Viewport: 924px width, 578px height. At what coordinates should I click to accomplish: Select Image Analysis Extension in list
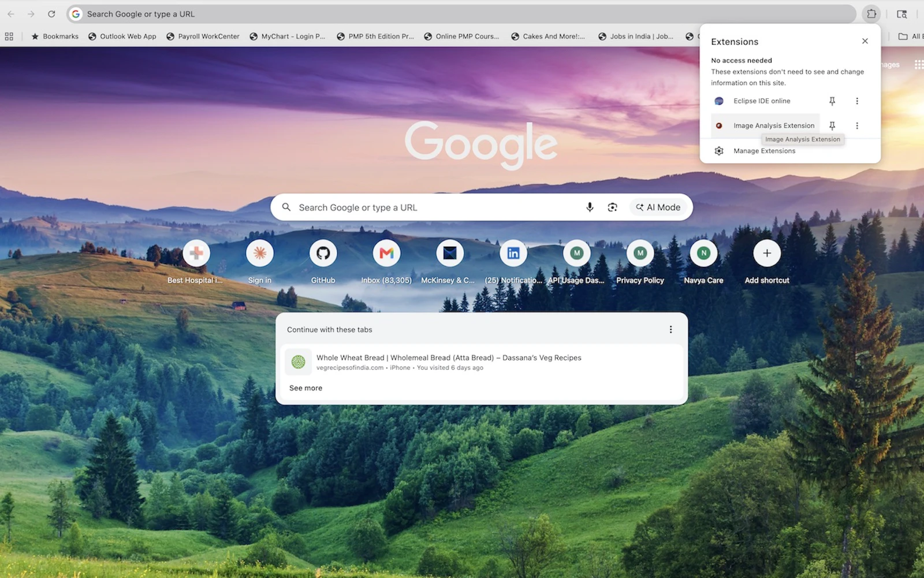point(765,125)
